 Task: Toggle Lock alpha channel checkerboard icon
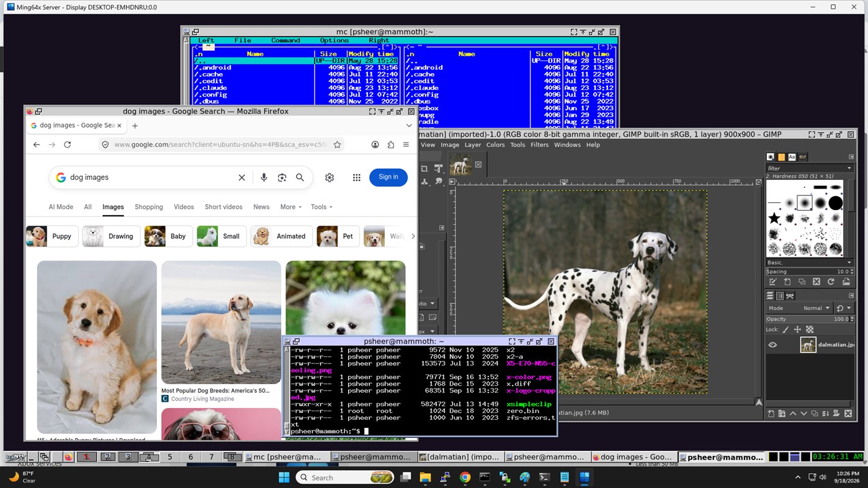coord(810,329)
